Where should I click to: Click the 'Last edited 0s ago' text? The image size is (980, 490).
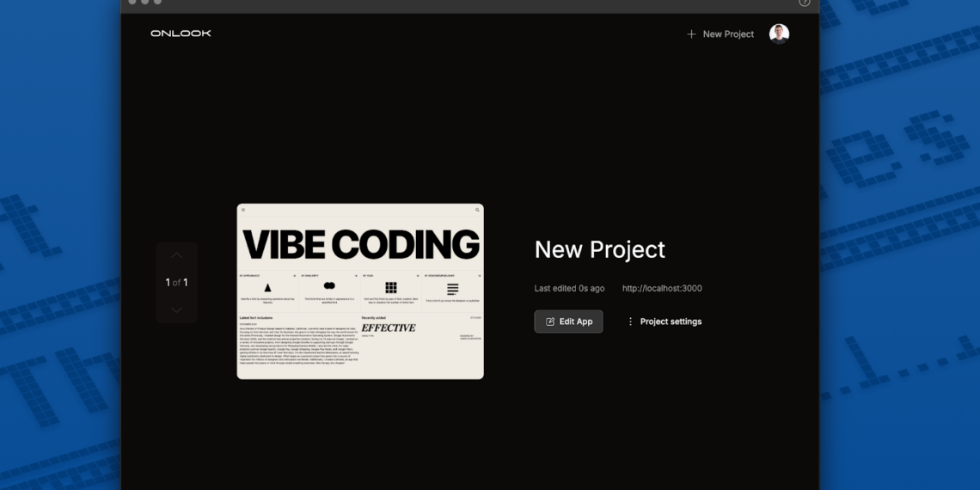569,288
